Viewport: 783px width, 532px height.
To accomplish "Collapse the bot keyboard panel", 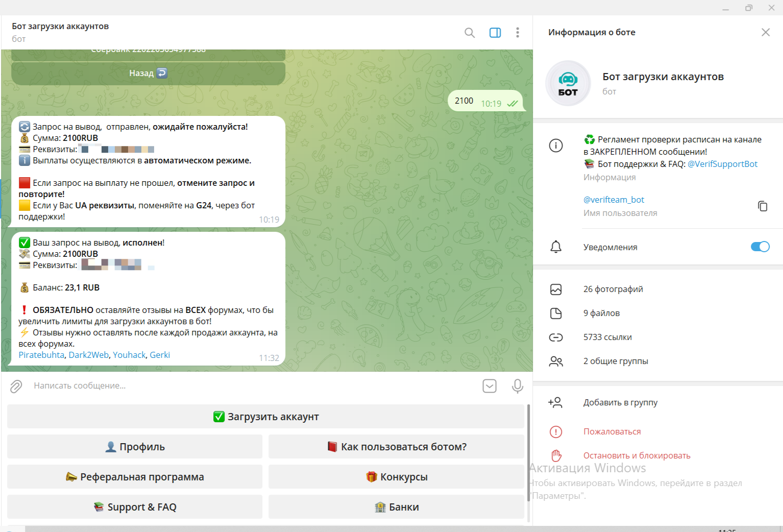I will point(489,386).
